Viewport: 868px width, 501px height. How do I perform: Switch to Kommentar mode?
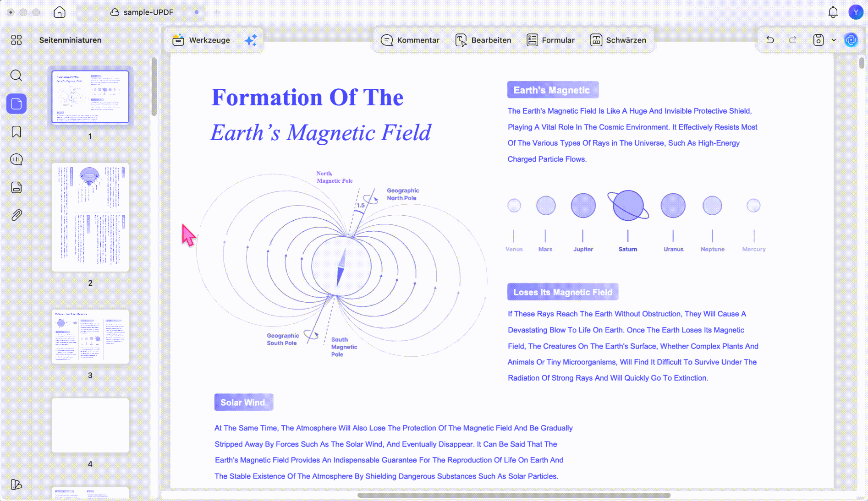pos(410,40)
